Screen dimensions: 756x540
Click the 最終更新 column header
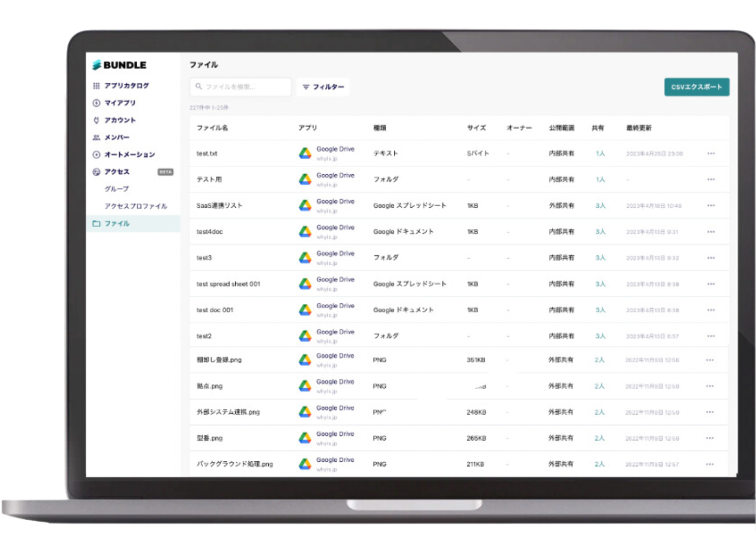(639, 128)
